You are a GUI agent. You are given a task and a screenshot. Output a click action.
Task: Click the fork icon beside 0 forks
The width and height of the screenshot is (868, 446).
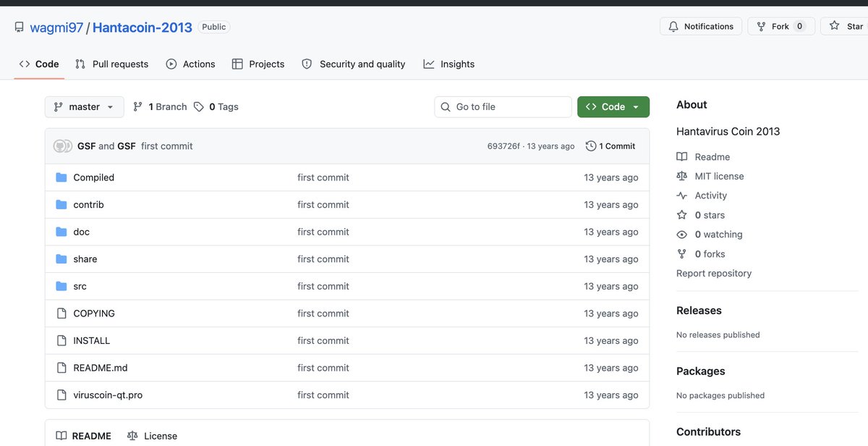[681, 254]
